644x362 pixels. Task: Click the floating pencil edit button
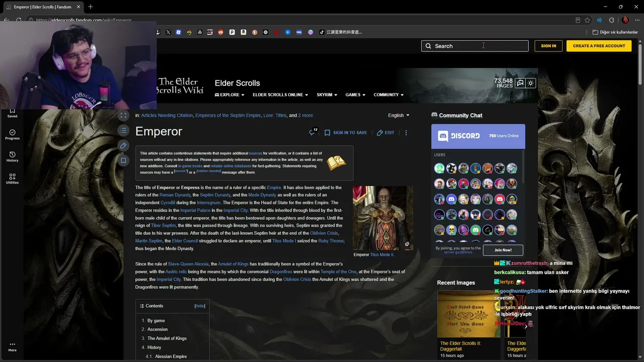click(x=123, y=146)
